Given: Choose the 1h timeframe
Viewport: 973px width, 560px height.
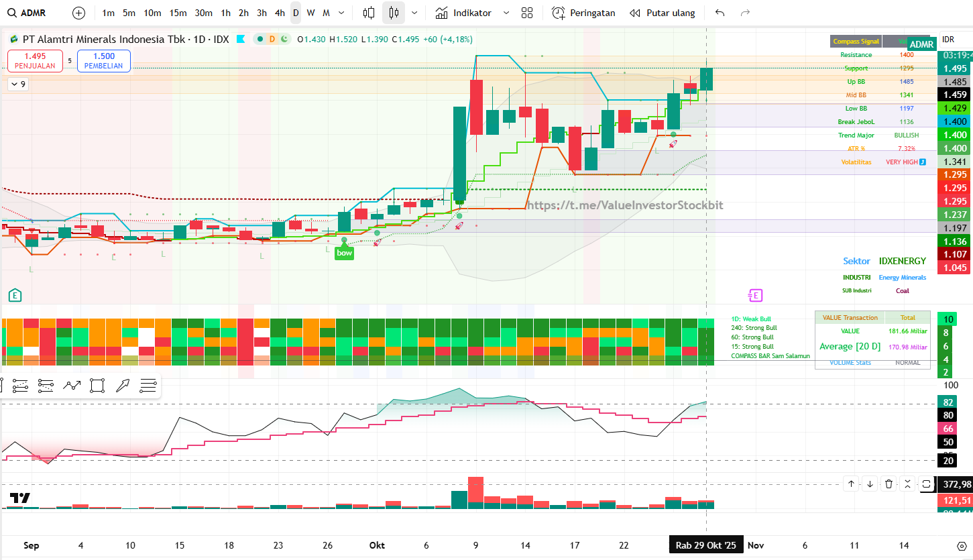Looking at the screenshot, I should pos(226,13).
